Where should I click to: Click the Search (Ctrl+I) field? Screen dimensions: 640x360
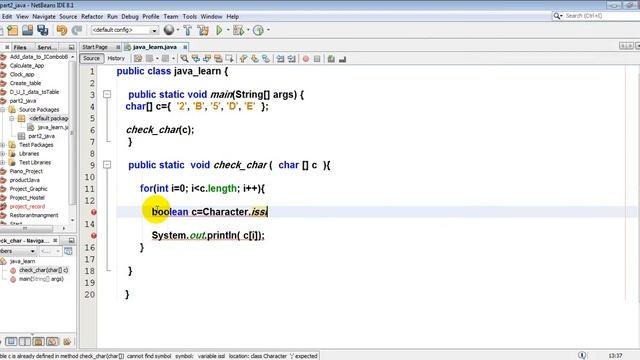tap(596, 16)
